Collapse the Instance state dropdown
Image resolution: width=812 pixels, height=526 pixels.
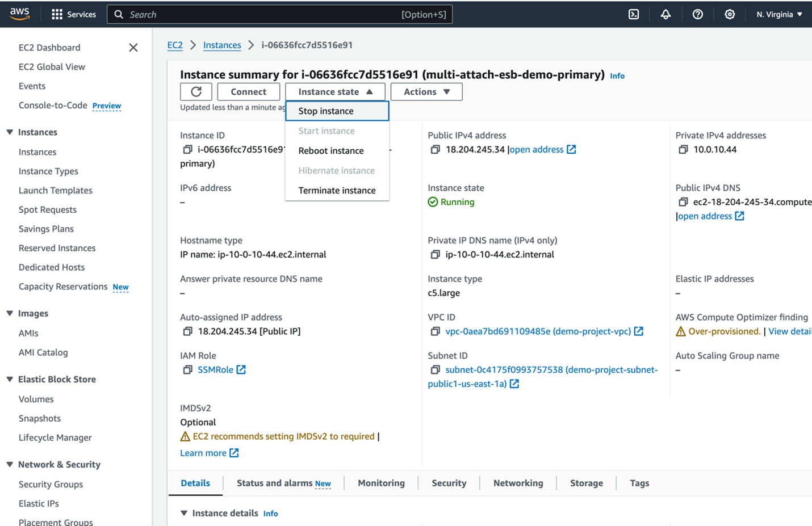click(335, 91)
